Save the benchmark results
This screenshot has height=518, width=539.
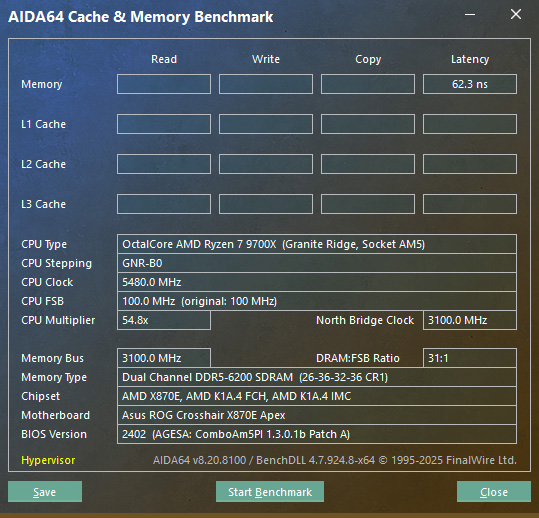(x=45, y=492)
